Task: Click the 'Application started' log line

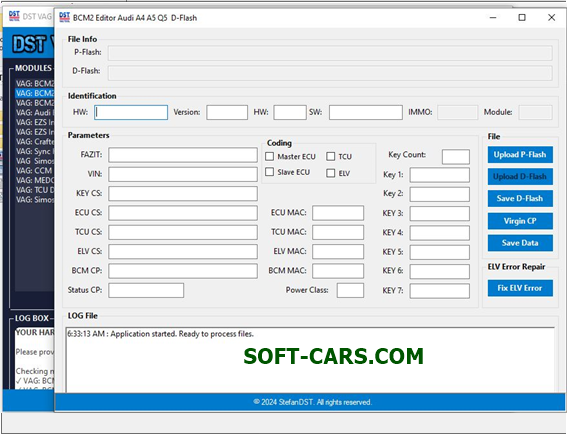Action: click(161, 334)
